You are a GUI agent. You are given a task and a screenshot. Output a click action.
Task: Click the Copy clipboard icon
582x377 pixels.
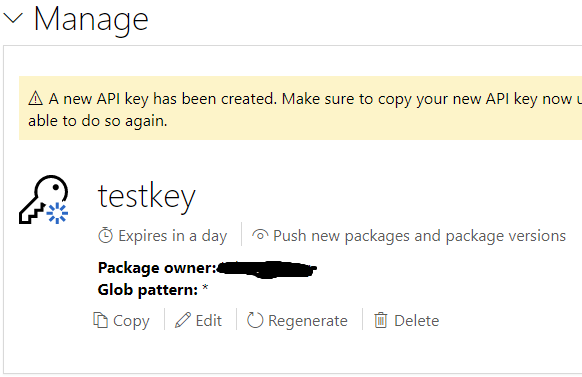pyautogui.click(x=100, y=320)
